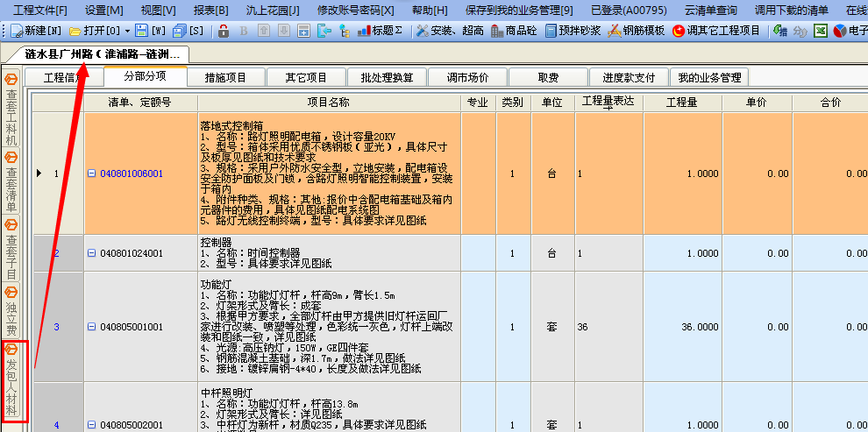Viewport: 868px width, 432px height.
Task: Open the 帮助[H] menu
Action: 430,11
